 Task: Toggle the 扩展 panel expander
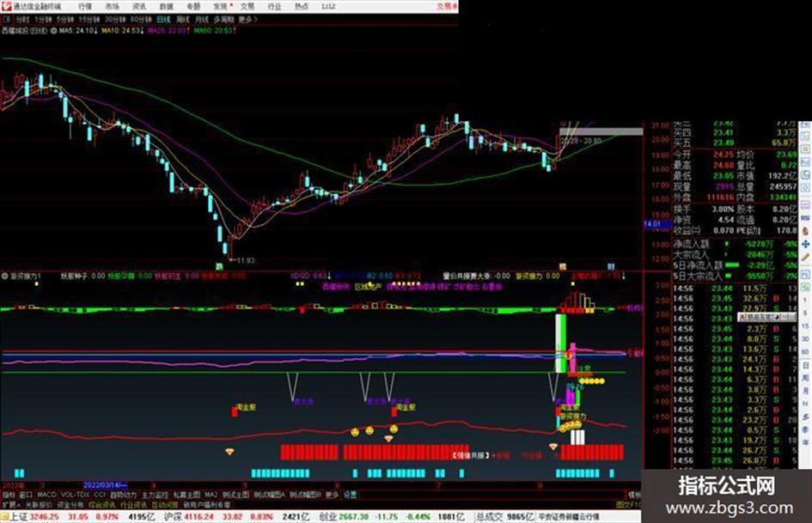[x=10, y=504]
